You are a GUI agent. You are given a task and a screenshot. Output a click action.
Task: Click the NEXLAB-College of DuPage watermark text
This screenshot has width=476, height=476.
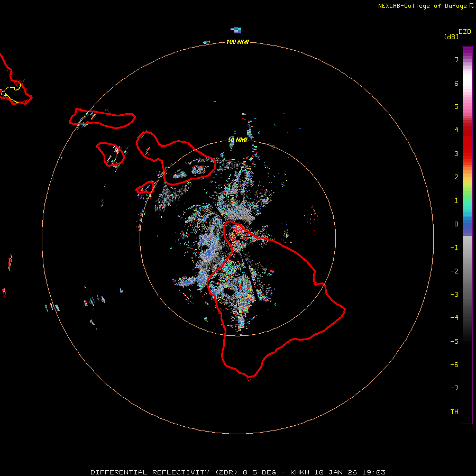pos(425,6)
